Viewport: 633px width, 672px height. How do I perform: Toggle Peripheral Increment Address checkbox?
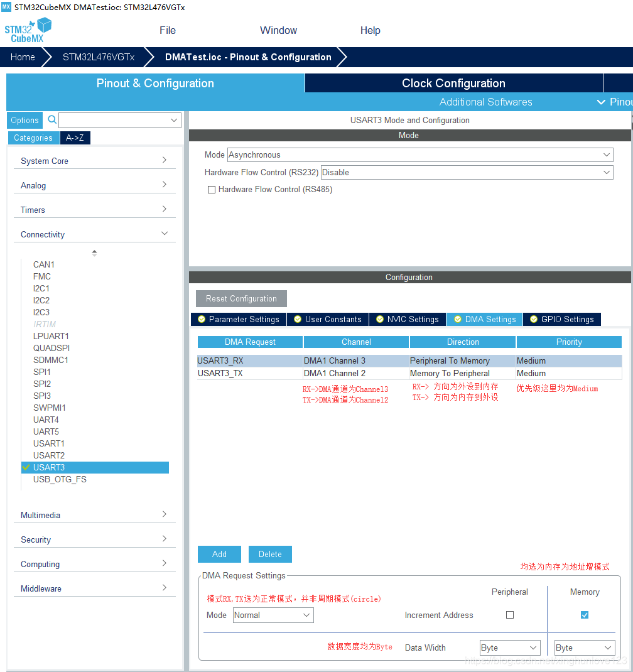pos(509,615)
